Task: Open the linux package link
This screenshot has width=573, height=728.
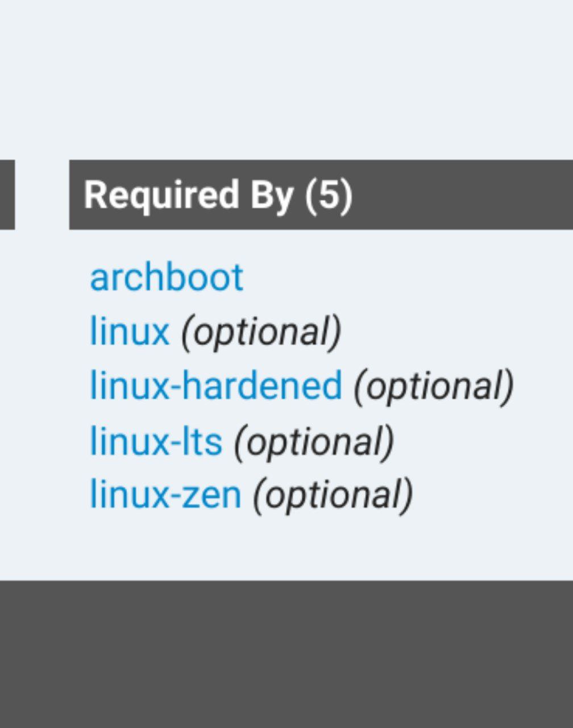Action: (x=130, y=331)
